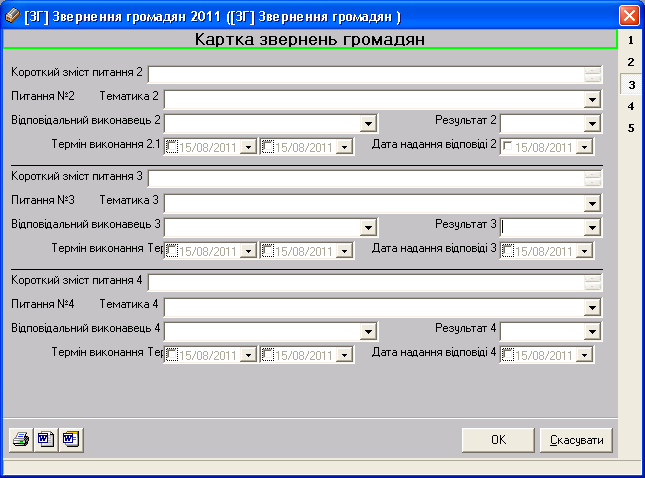Switch to page tab 1

(631, 40)
